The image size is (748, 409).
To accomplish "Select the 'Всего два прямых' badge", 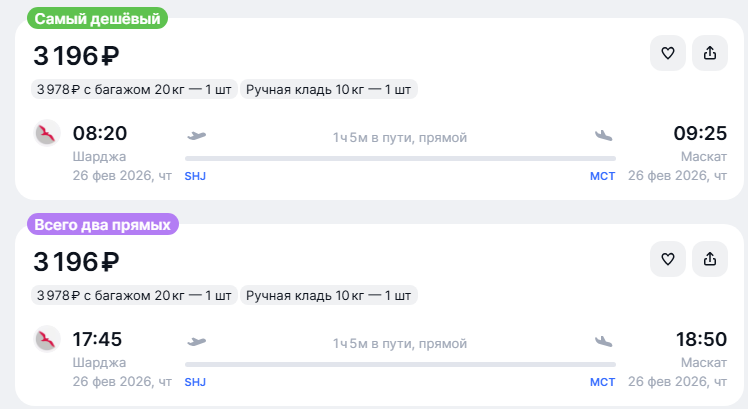I will 102,224.
